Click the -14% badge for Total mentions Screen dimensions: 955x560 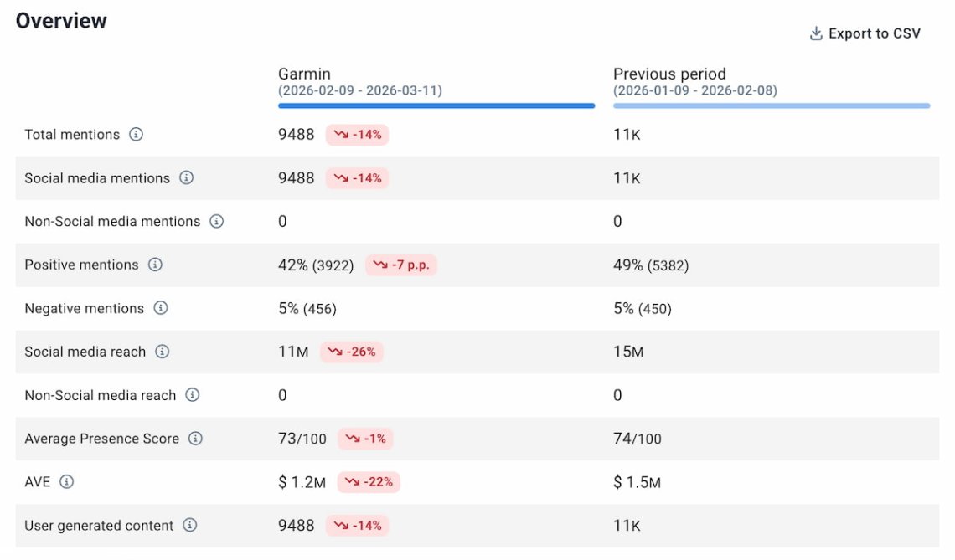pyautogui.click(x=358, y=135)
